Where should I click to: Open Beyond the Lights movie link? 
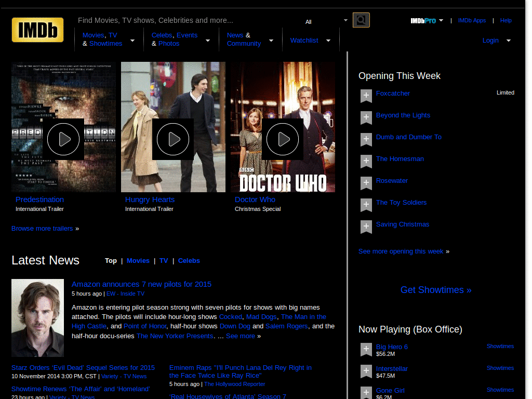pyautogui.click(x=403, y=115)
